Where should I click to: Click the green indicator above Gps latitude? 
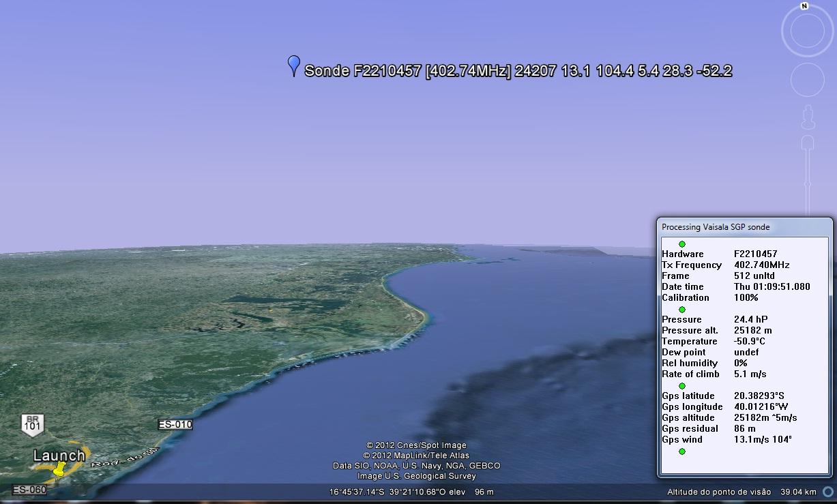tap(681, 386)
